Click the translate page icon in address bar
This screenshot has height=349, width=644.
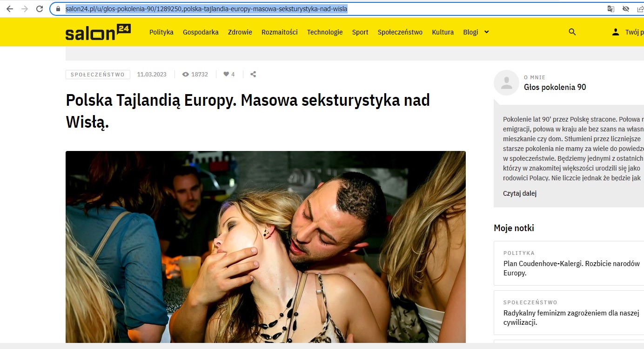click(611, 9)
